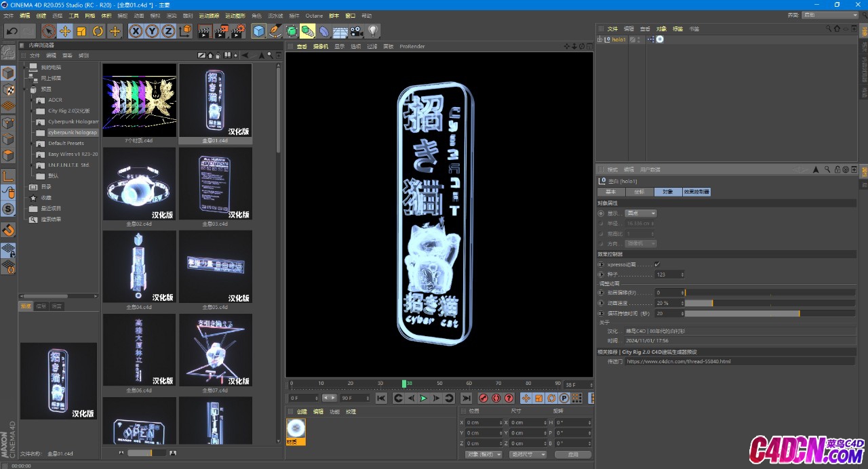Activate the Move tool

[x=65, y=31]
